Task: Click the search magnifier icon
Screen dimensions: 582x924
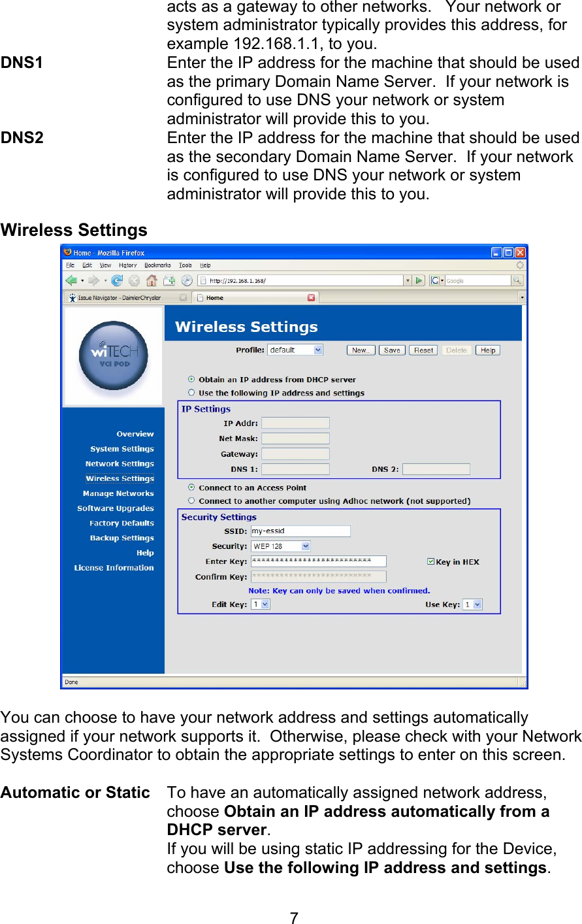Action: pos(517,280)
